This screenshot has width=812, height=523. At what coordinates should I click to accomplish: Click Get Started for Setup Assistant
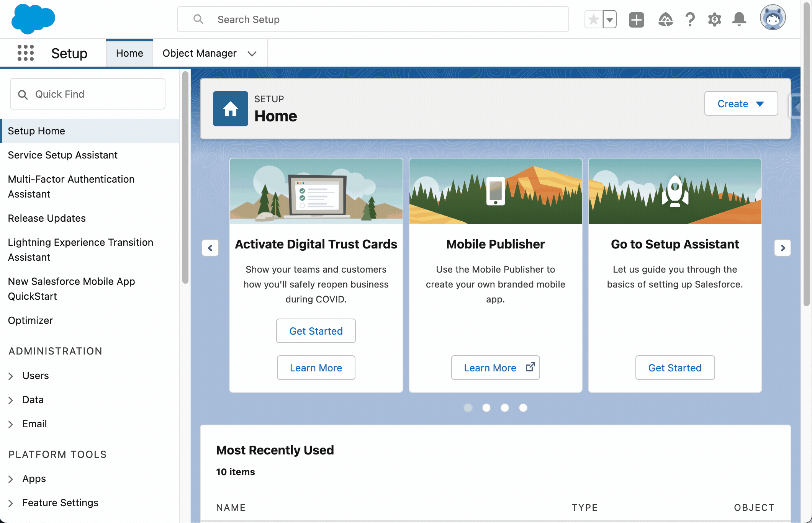(675, 368)
